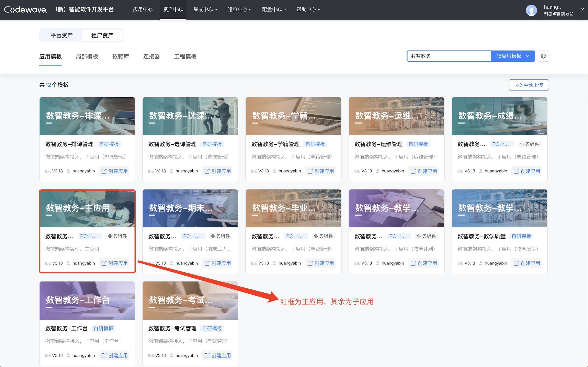Open the 数智教务-学籍 template thumbnail

pyautogui.click(x=293, y=116)
